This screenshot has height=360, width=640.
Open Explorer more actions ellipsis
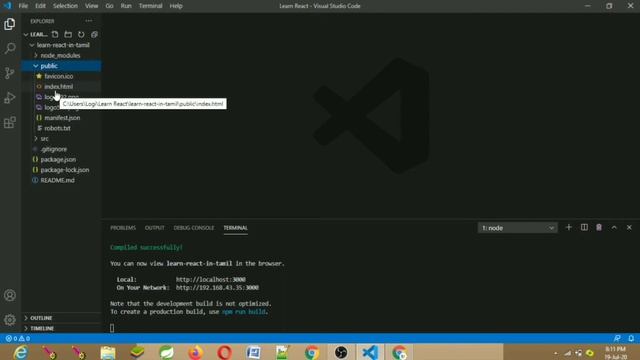[89, 21]
